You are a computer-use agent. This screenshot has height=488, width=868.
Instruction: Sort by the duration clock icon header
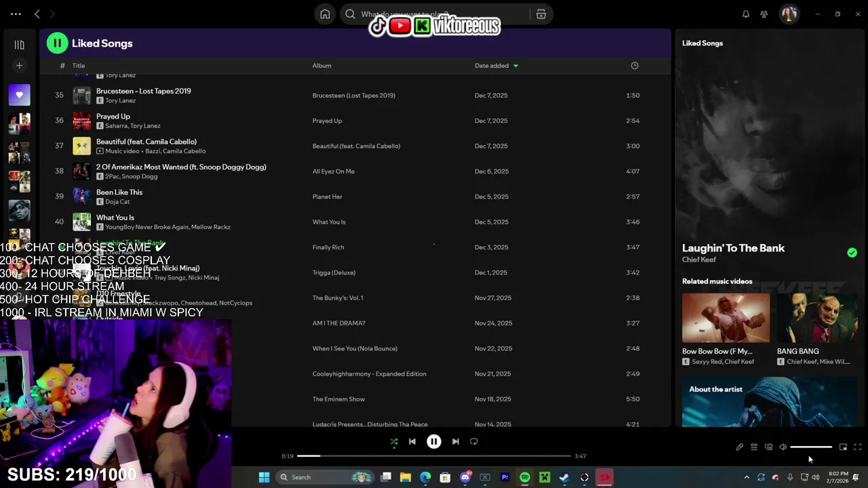pos(635,66)
